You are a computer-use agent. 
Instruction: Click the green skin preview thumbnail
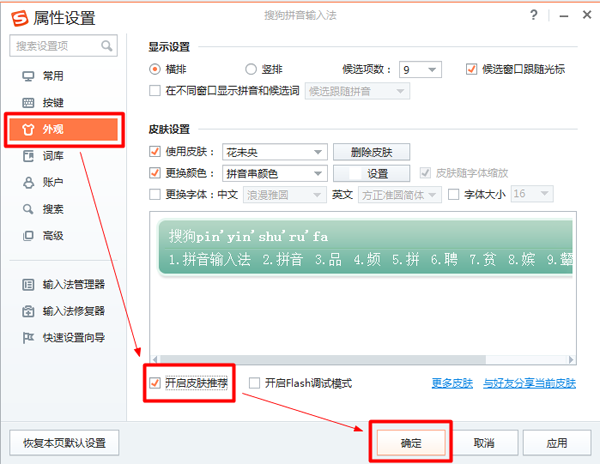(365, 247)
